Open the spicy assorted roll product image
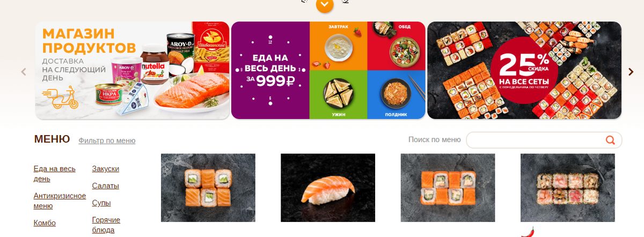Image resolution: width=644 pixels, height=237 pixels. point(568,188)
